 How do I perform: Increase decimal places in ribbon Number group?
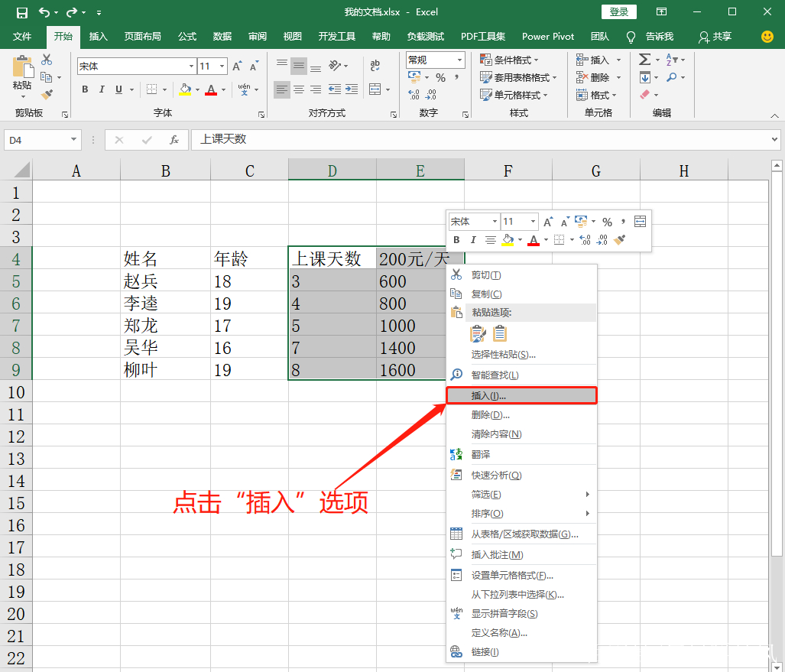click(x=414, y=94)
